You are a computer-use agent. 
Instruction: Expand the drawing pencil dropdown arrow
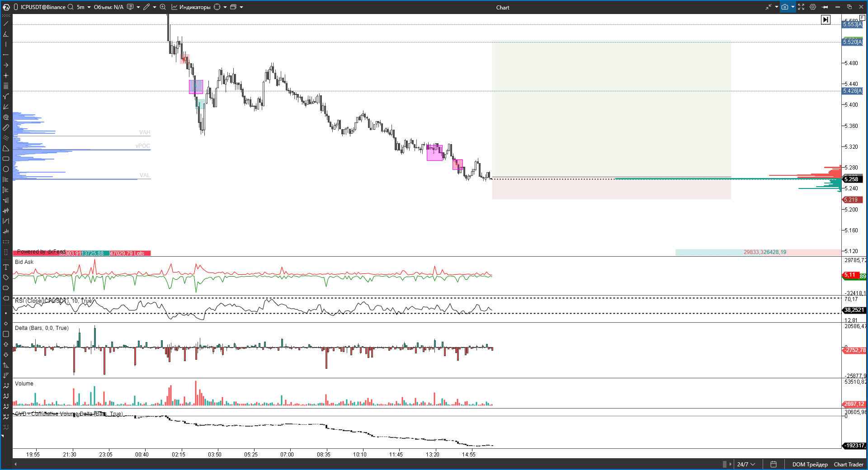[x=155, y=7]
